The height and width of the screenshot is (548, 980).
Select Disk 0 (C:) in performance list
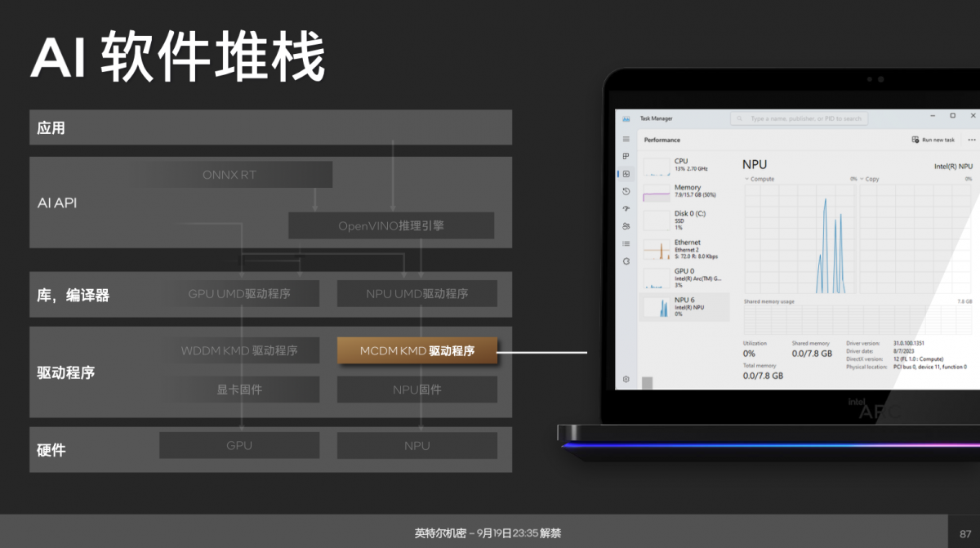(684, 220)
